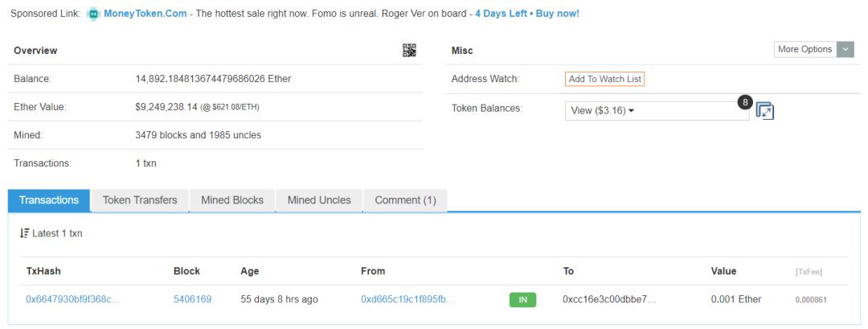Open the Mined Blocks tab
Screen dimensions: 868x329
(x=232, y=200)
